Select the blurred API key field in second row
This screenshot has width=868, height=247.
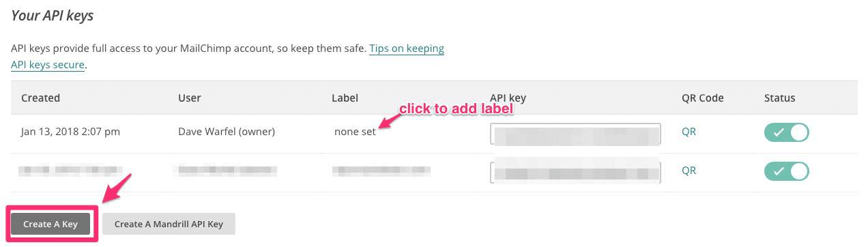(x=575, y=171)
